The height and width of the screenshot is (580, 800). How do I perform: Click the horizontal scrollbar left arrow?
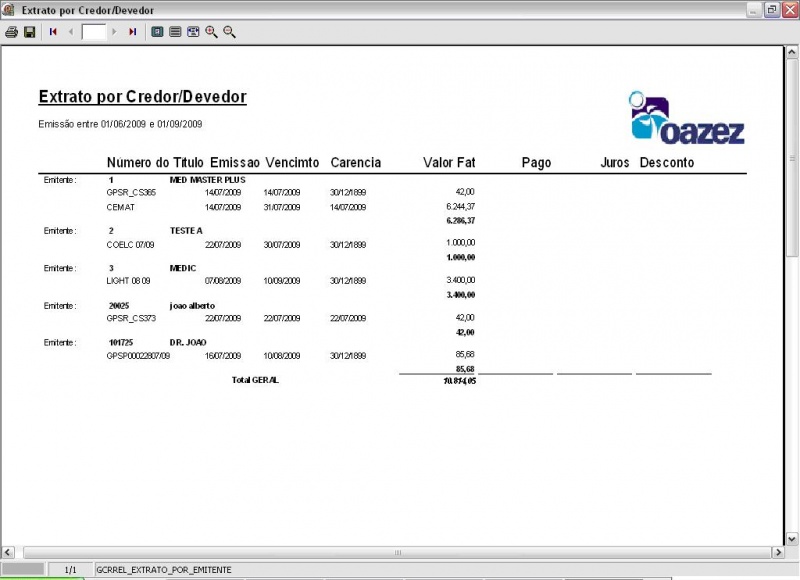(x=8, y=552)
